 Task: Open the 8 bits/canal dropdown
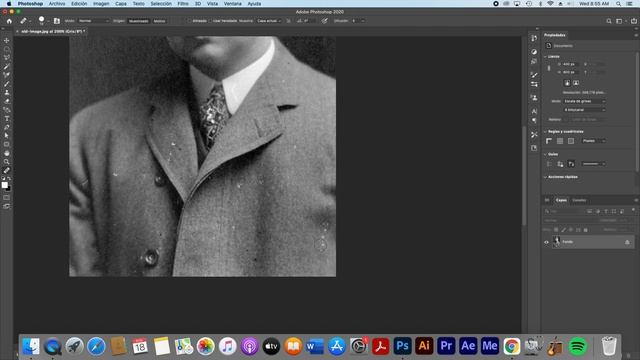pos(584,110)
